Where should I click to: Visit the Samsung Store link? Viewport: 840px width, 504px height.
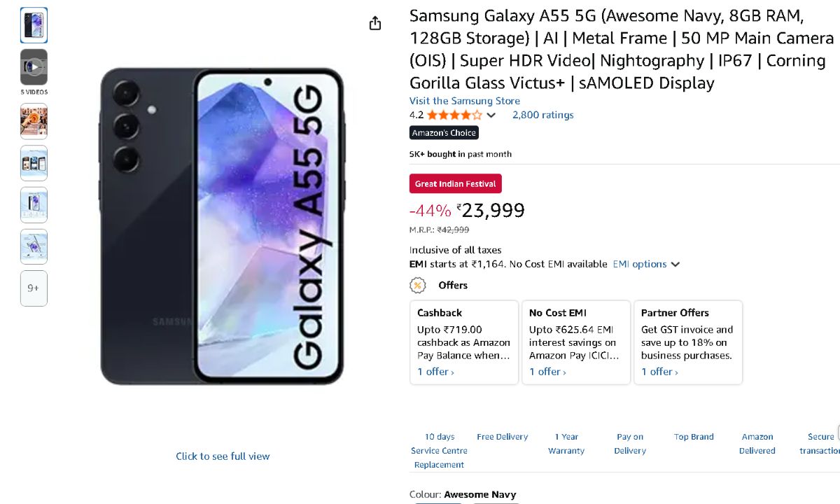click(x=464, y=101)
